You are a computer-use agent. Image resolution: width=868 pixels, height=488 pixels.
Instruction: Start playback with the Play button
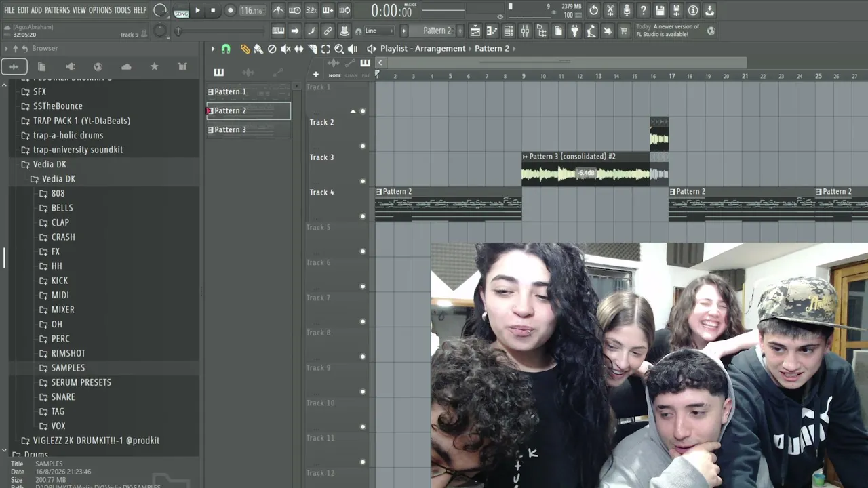(x=197, y=10)
